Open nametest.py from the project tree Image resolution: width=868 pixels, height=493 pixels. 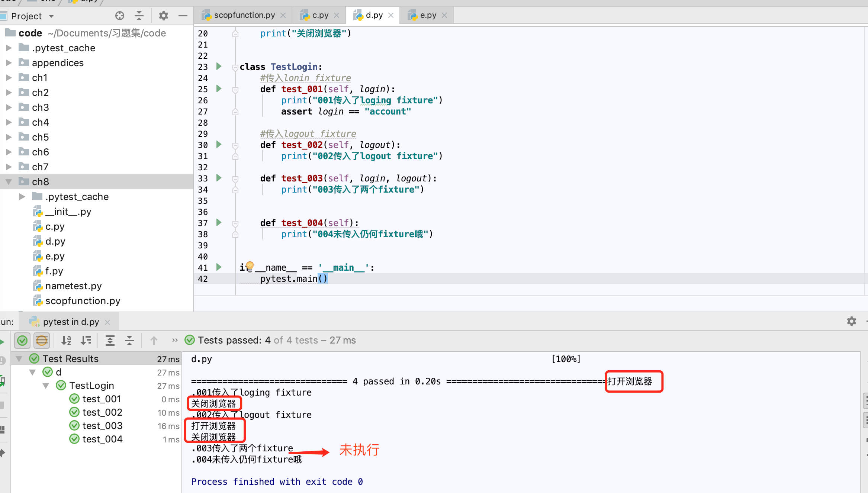73,286
